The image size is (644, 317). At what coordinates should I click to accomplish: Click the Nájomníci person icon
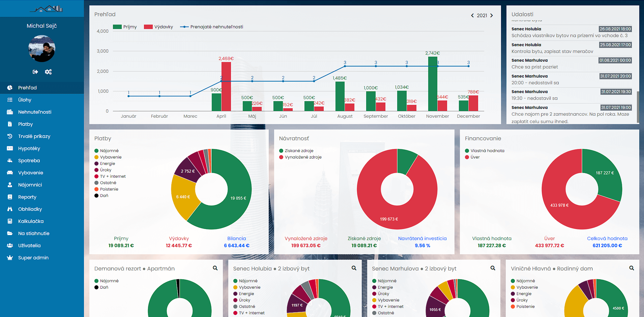tap(10, 185)
